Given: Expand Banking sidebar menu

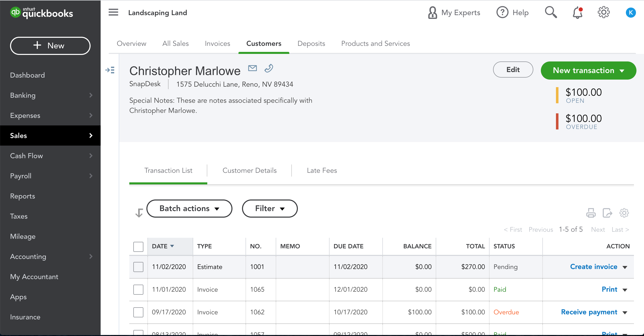Looking at the screenshot, I should point(50,95).
